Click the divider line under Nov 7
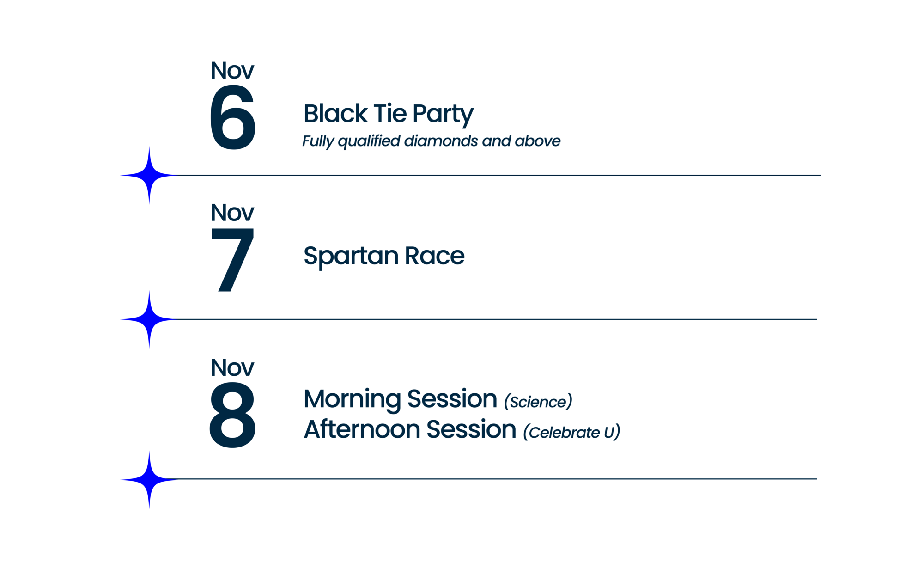This screenshot has width=924, height=575. (x=495, y=319)
